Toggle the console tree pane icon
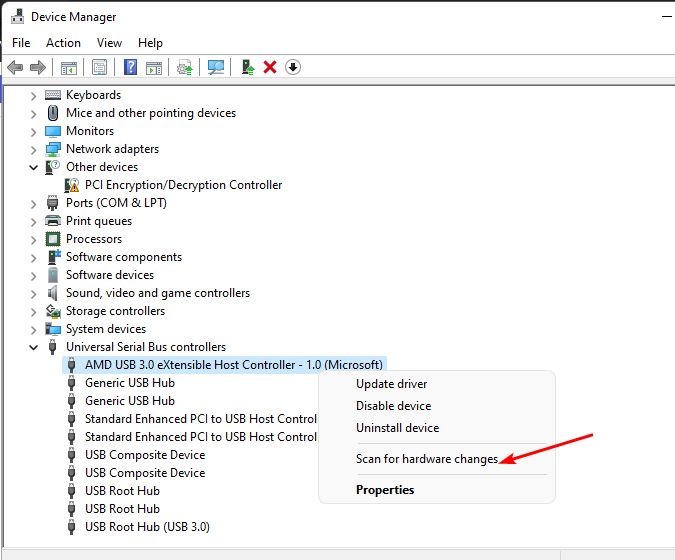The width and height of the screenshot is (675, 560). [68, 68]
